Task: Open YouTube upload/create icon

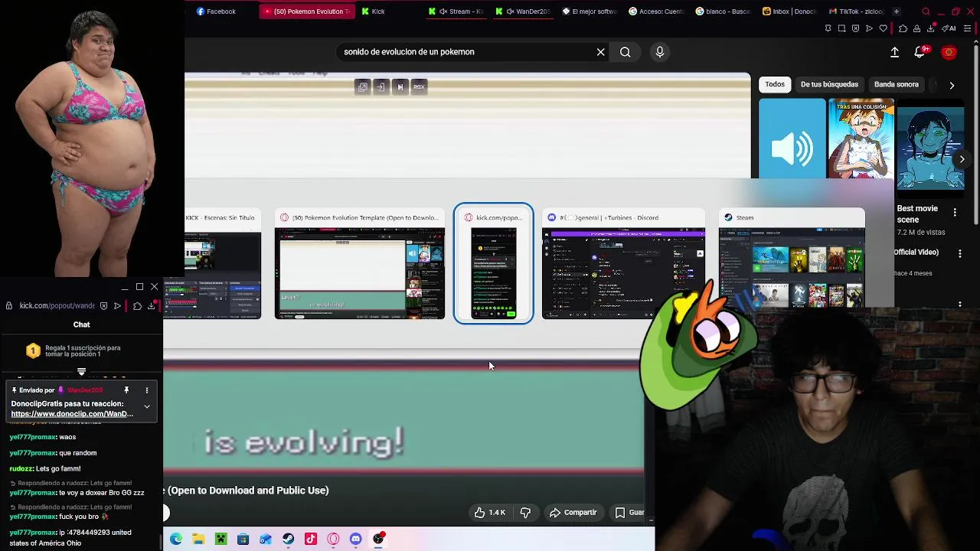Action: tap(894, 52)
